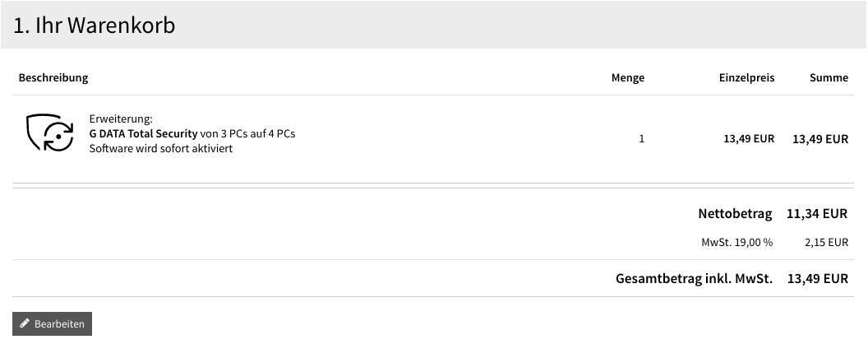868x344 pixels.
Task: Click the Einzelpreis column header
Action: click(x=747, y=77)
